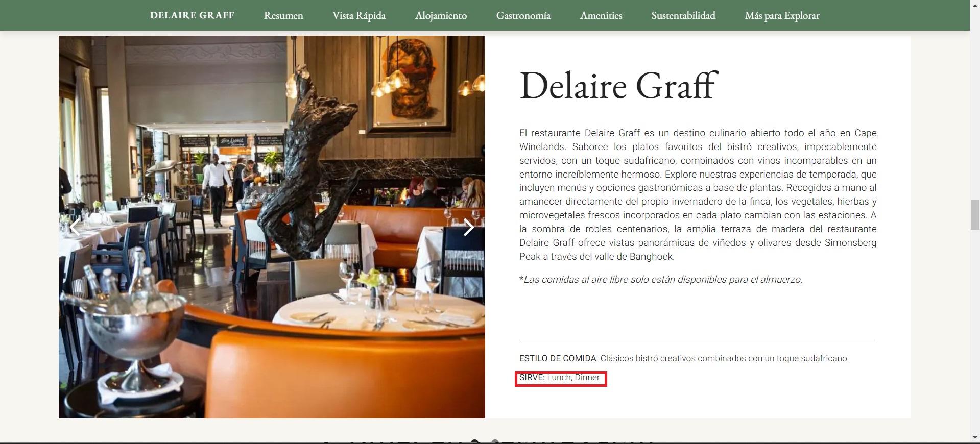Viewport: 980px width, 444px height.
Task: Open the Sustentabilidad section
Action: 683,16
